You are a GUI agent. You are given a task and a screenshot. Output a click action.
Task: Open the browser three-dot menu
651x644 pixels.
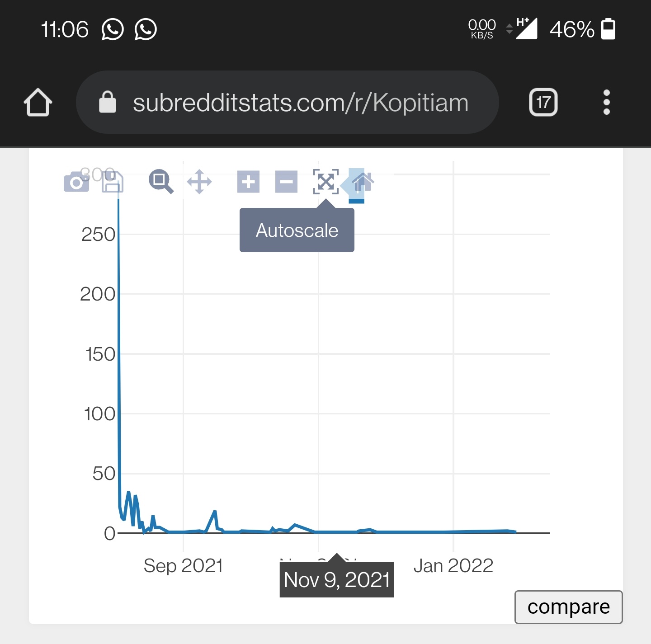[x=607, y=102]
